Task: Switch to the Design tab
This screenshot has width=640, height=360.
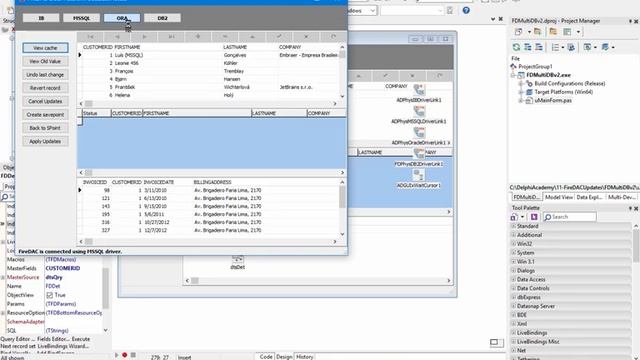Action: 284,357
